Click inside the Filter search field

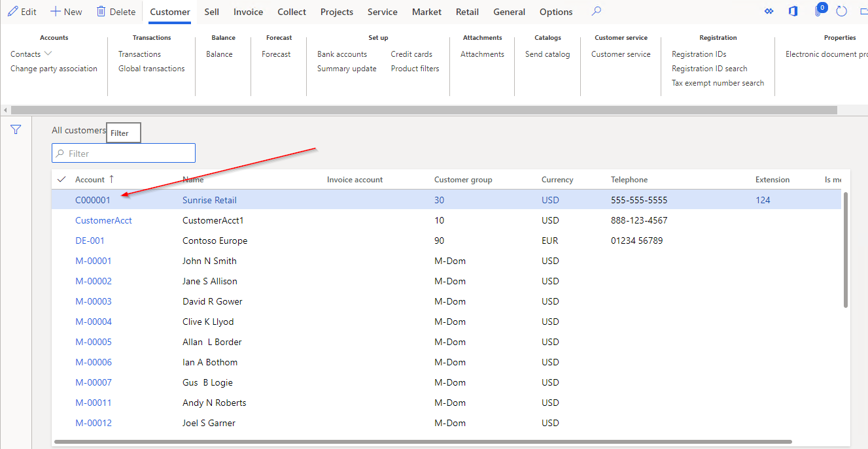click(x=123, y=153)
